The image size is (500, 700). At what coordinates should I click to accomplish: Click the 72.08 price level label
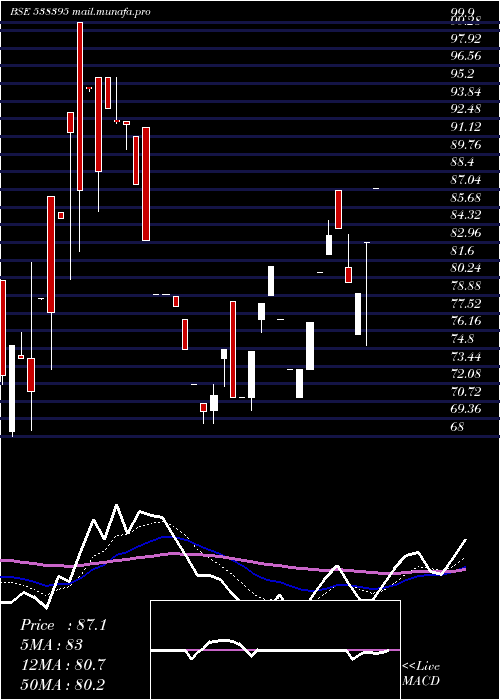(466, 374)
